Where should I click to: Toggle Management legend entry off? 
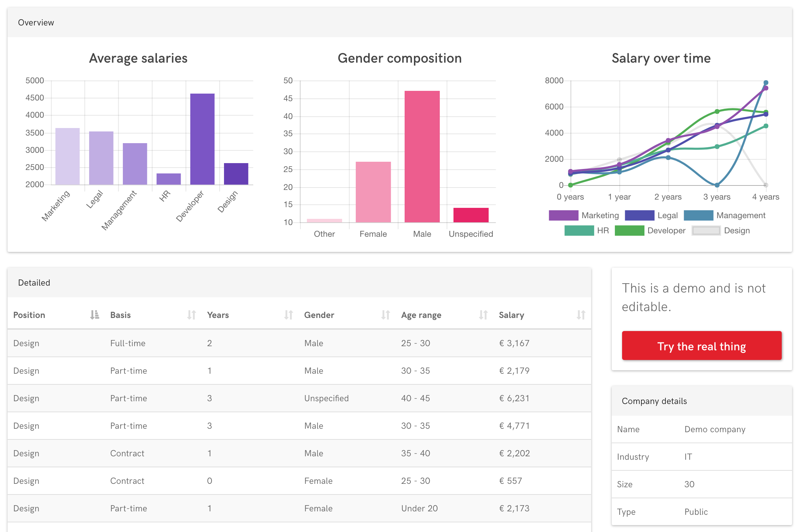click(x=698, y=215)
